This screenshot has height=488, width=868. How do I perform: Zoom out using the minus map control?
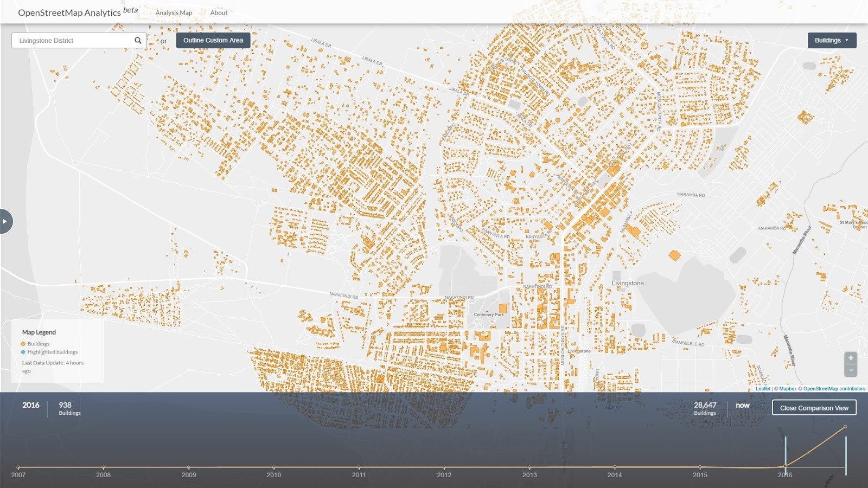click(x=851, y=370)
